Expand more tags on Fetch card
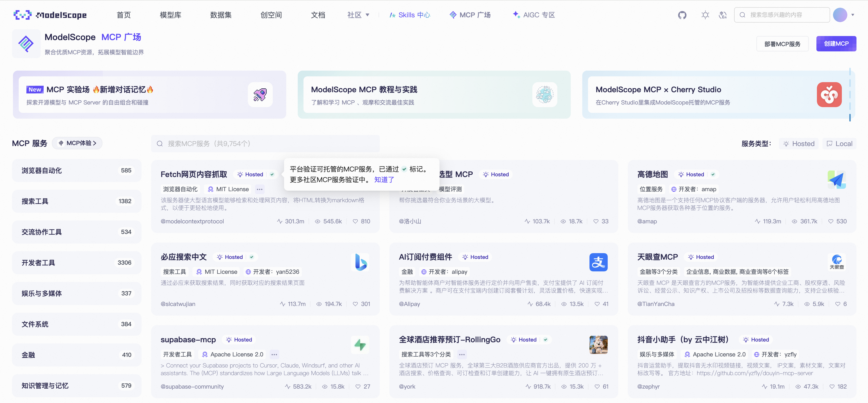This screenshot has width=868, height=403. click(259, 189)
